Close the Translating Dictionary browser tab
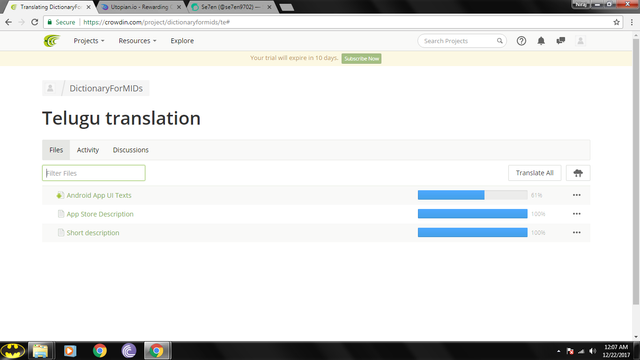Viewport: 640px width, 360px height. (x=89, y=7)
